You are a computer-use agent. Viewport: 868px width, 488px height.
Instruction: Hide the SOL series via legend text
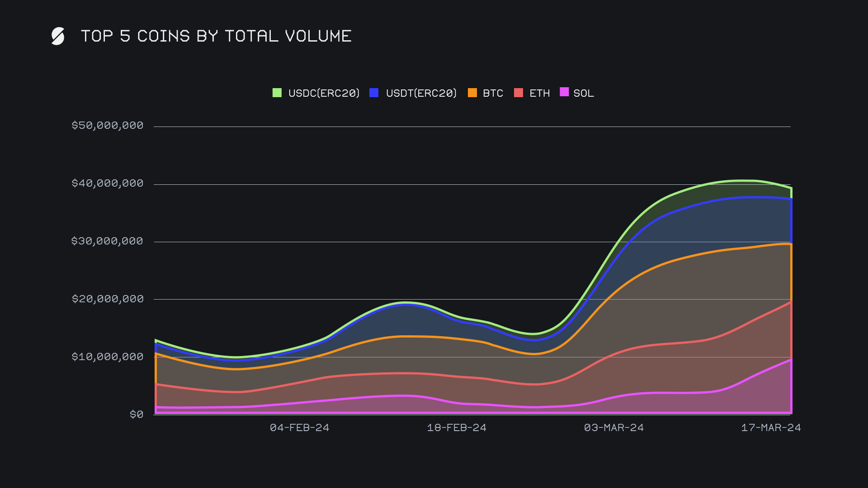(583, 93)
